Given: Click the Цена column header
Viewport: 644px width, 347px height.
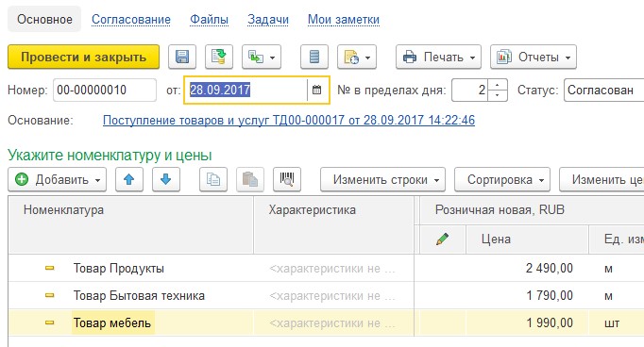Looking at the screenshot, I should tap(527, 240).
